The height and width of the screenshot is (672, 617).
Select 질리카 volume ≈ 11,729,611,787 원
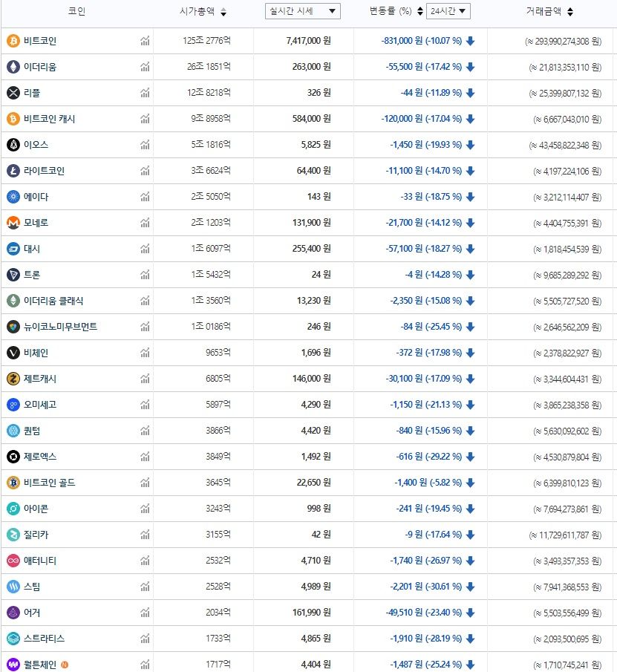coord(565,535)
